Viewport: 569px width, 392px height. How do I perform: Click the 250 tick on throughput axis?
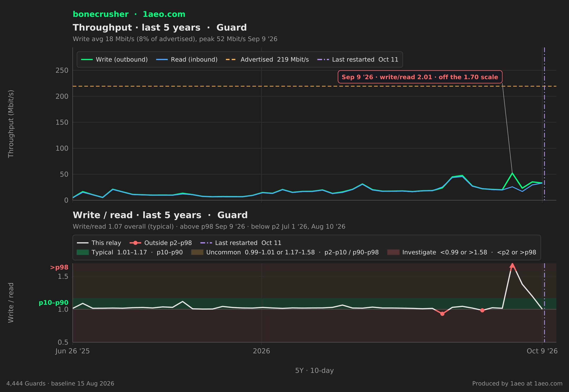(x=62, y=70)
